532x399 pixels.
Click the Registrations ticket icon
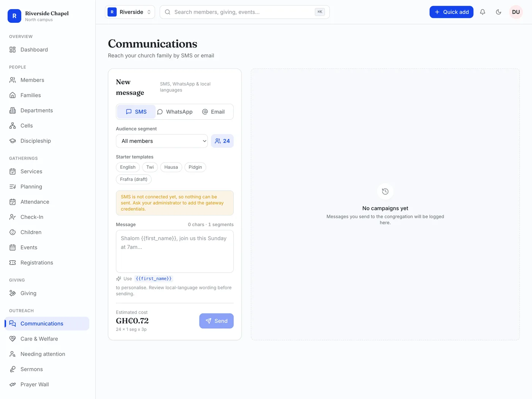coord(13,263)
